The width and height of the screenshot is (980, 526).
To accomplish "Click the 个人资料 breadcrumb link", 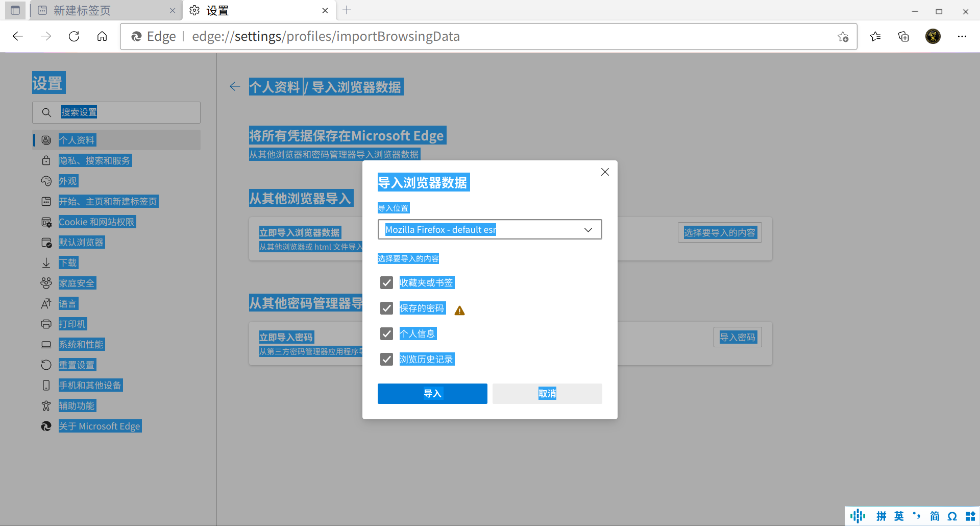I will pyautogui.click(x=275, y=87).
